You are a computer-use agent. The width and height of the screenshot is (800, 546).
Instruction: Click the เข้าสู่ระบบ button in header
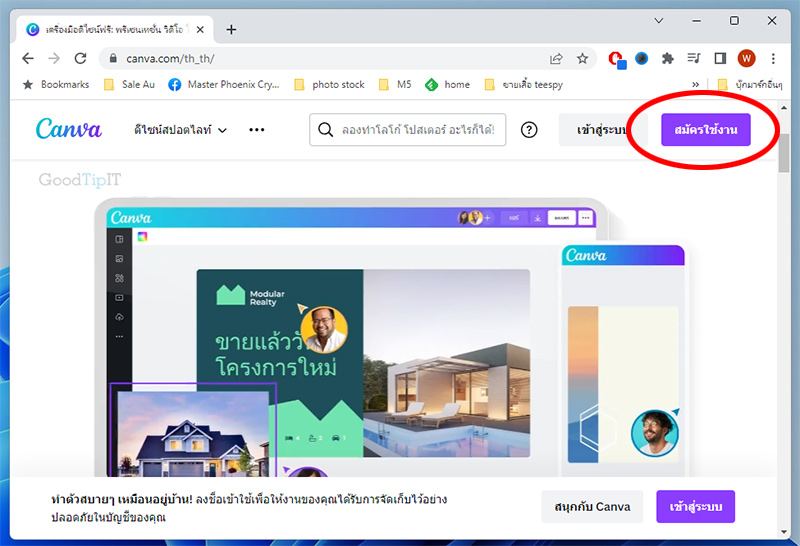pyautogui.click(x=603, y=130)
